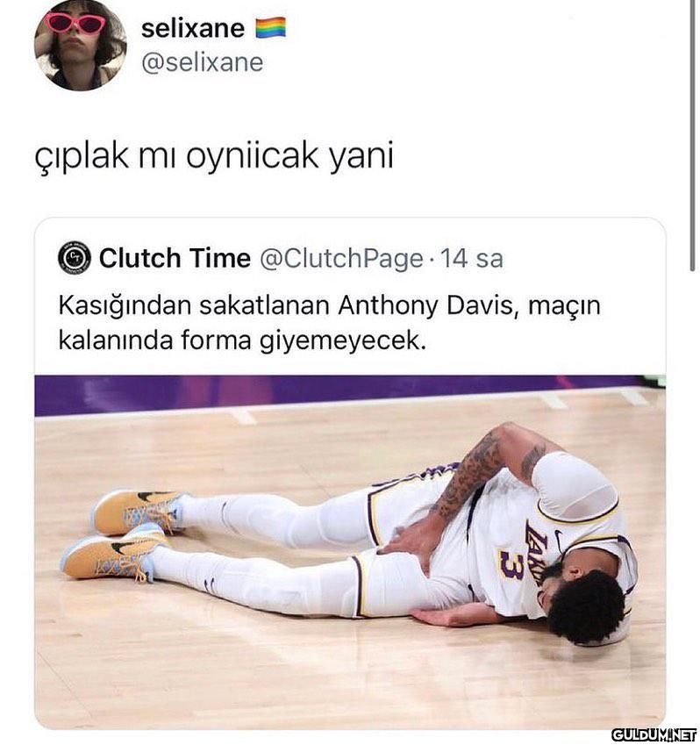Click the GULDUM.NET watermark logo
The width and height of the screenshot is (700, 745).
tap(654, 733)
